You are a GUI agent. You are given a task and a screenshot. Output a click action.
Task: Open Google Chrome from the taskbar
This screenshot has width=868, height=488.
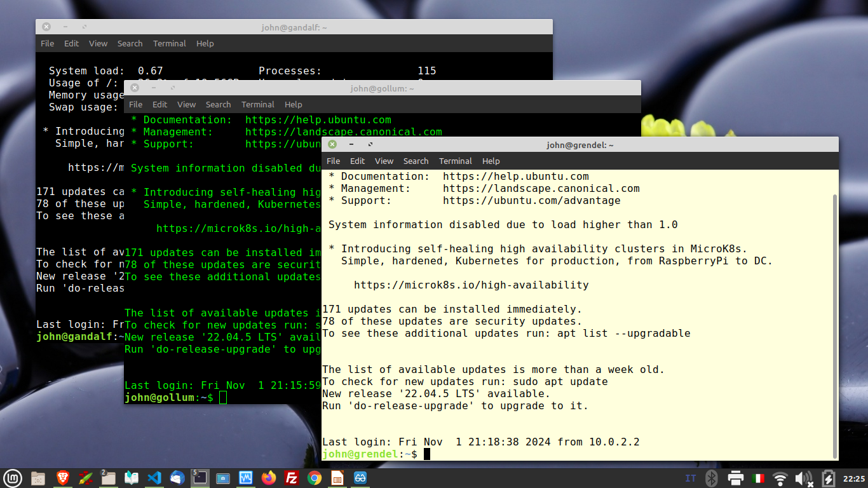(x=315, y=478)
